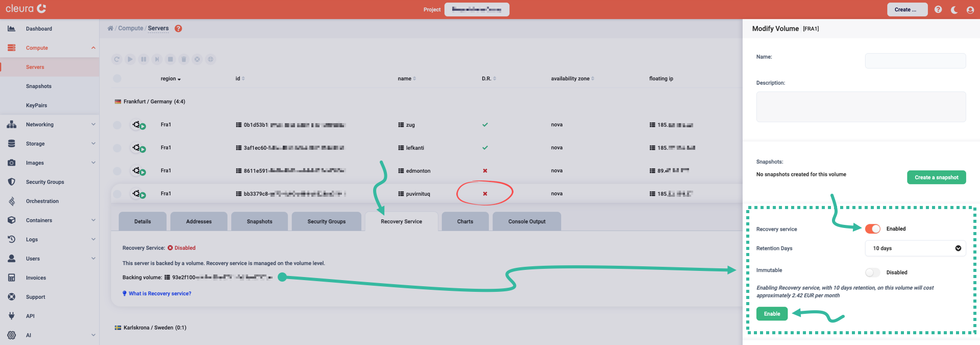Viewport: 980px width, 345px height.
Task: Click the red help icon beside Servers
Action: coord(178,29)
